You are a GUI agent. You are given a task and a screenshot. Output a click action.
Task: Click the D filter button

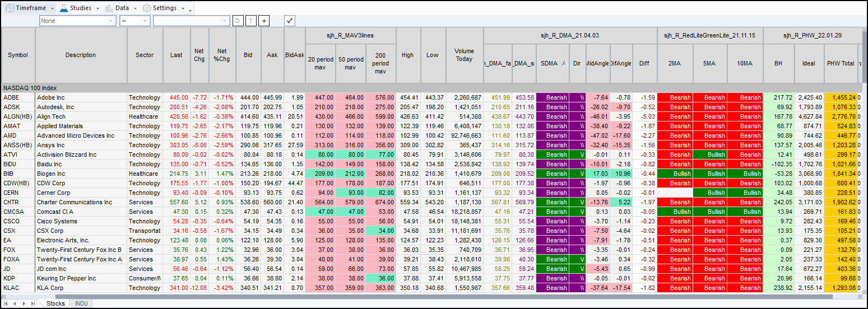238,21
